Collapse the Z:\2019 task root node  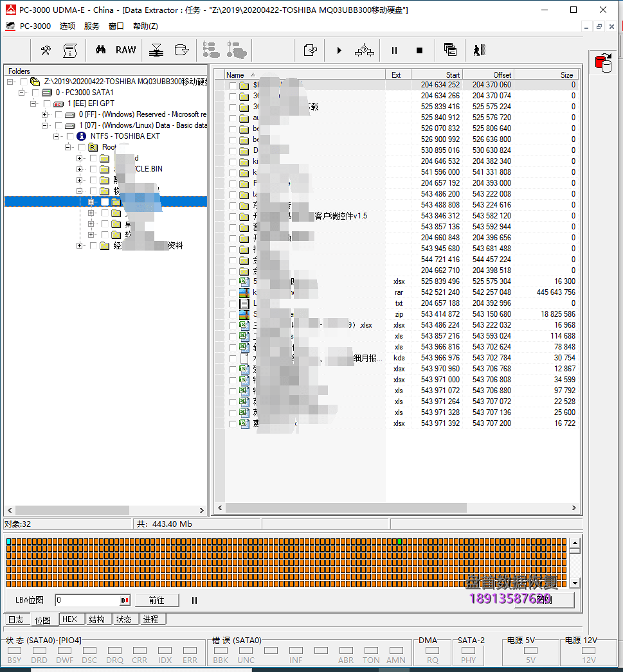10,82
